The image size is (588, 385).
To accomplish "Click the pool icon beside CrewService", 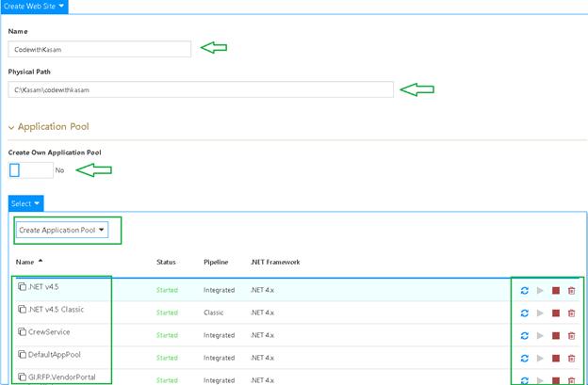I will 22,332.
